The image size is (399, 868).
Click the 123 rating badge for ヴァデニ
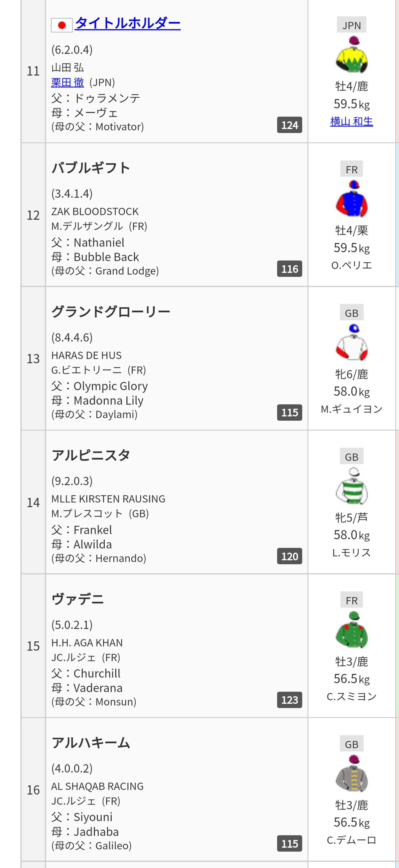click(x=290, y=700)
